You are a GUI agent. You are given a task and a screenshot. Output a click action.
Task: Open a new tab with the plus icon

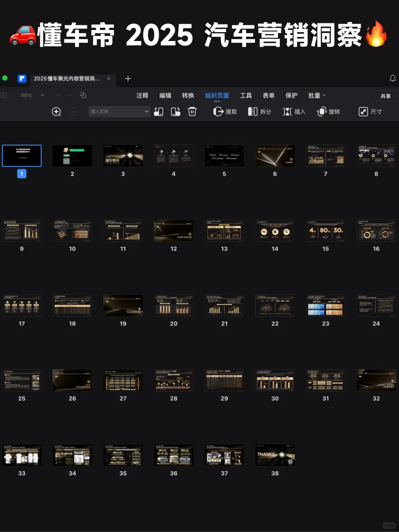(128, 79)
